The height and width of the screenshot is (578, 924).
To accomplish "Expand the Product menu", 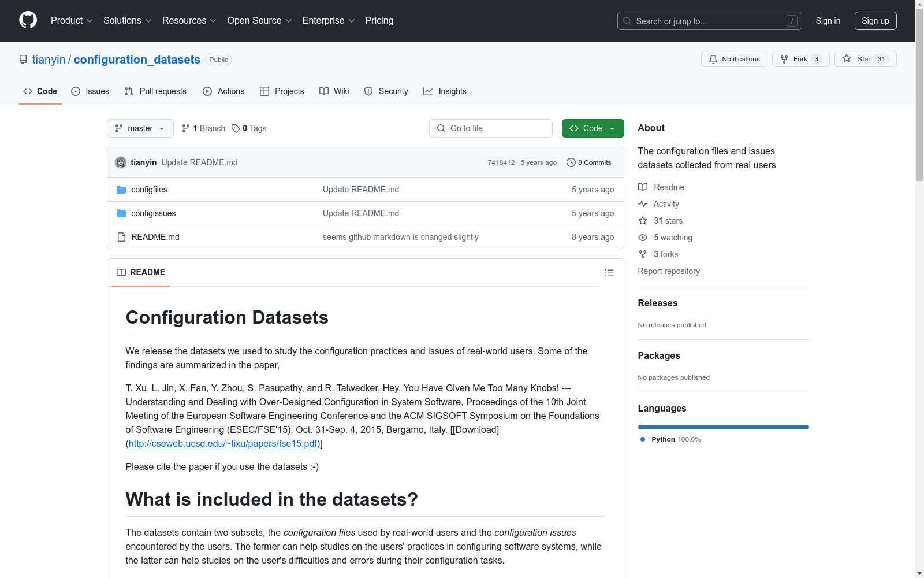I will (72, 20).
